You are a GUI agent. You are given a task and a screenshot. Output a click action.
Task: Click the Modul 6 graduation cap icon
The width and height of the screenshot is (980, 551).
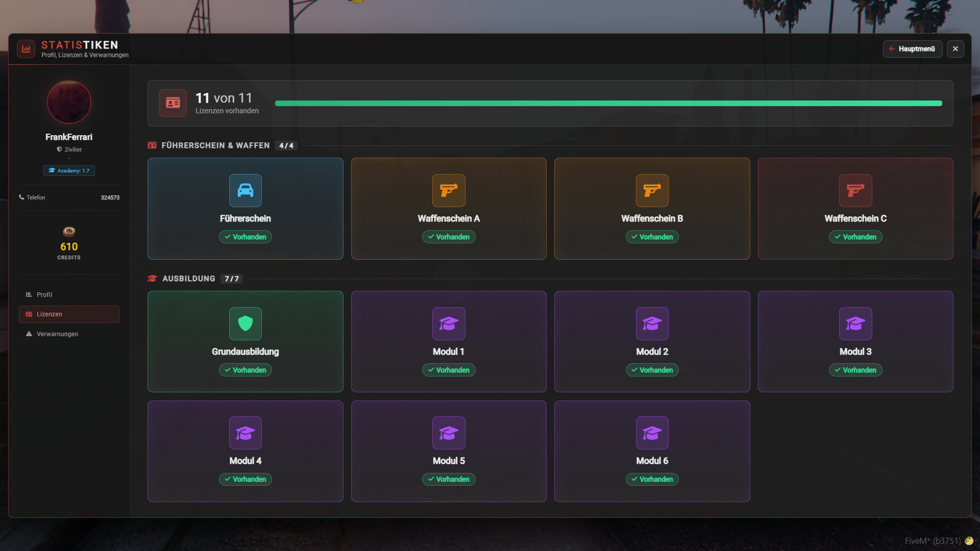tap(652, 433)
